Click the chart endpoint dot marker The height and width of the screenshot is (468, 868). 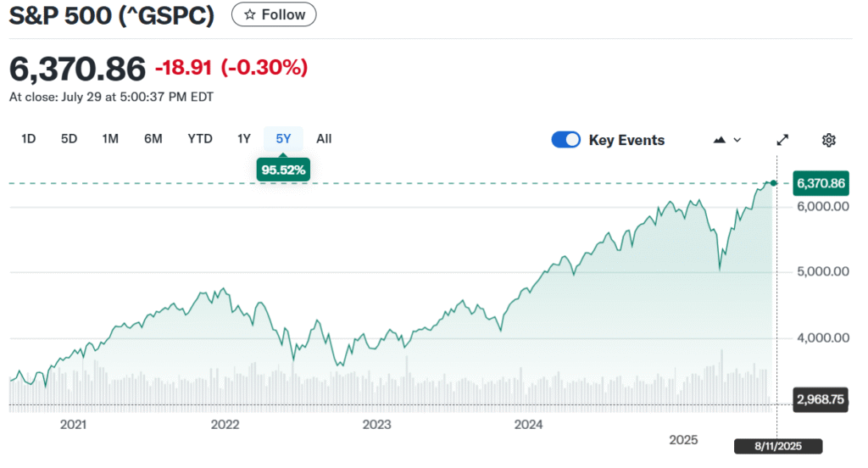[773, 183]
